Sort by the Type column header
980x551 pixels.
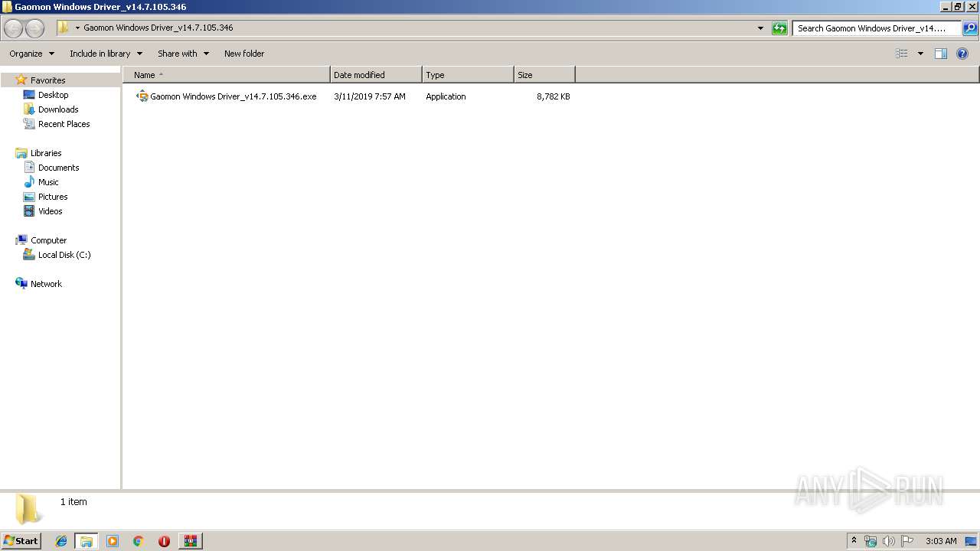(x=468, y=75)
